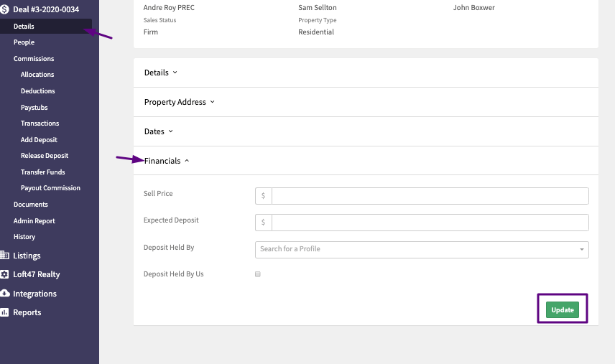This screenshot has height=364, width=615.
Task: Open the Payout Commission link
Action: point(50,188)
